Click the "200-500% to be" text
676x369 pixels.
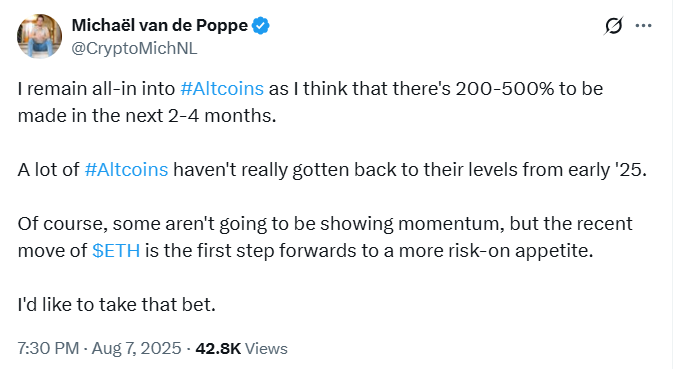click(x=529, y=89)
